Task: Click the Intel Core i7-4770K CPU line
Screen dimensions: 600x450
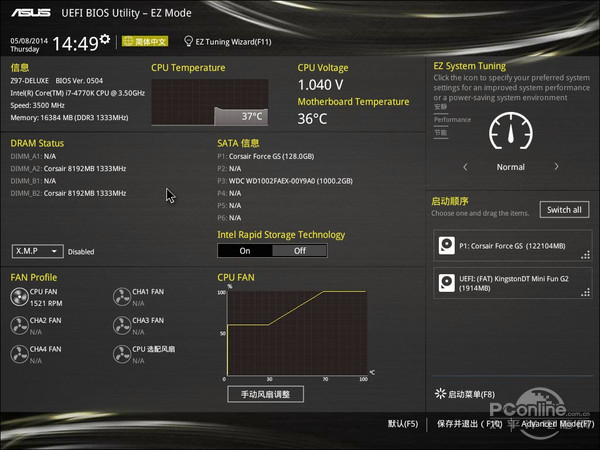Action: coord(78,93)
